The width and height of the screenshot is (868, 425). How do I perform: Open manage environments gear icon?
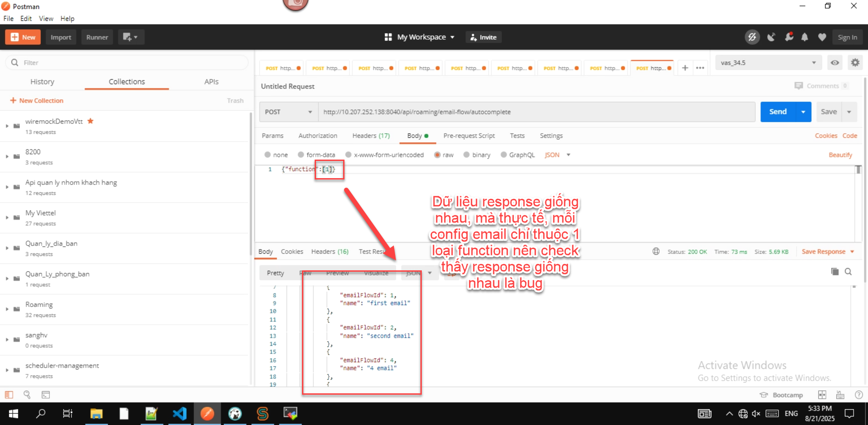point(855,63)
